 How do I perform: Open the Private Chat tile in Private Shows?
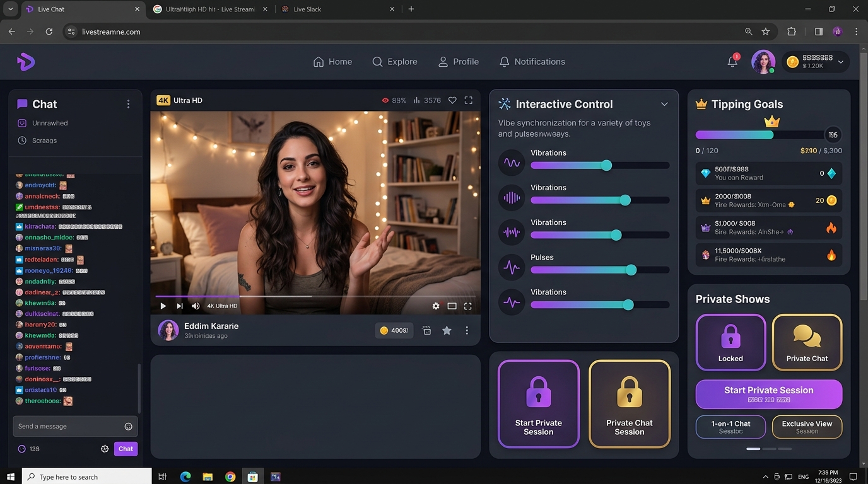(x=807, y=342)
